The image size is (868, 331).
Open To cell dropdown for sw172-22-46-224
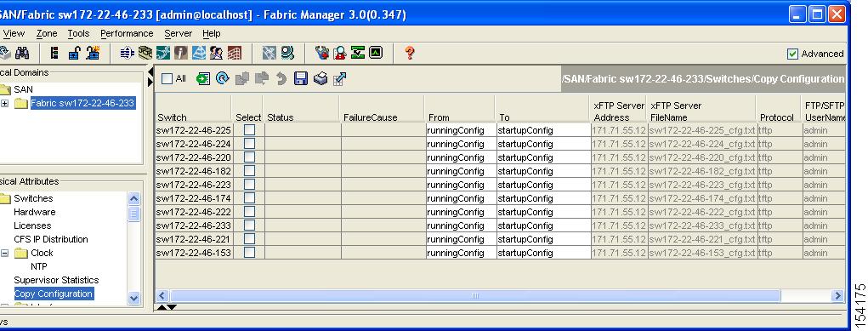[543, 144]
